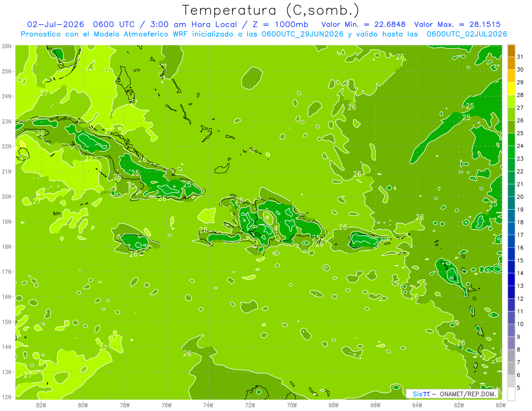Click legend value 28

[x=520, y=95]
